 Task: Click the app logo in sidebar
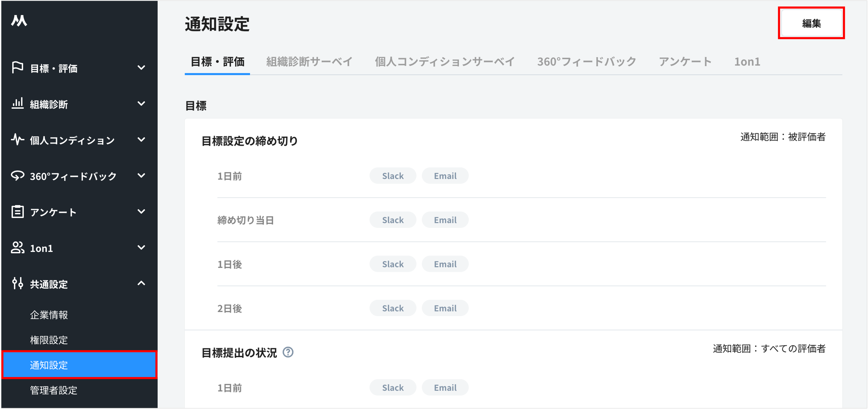pos(19,21)
